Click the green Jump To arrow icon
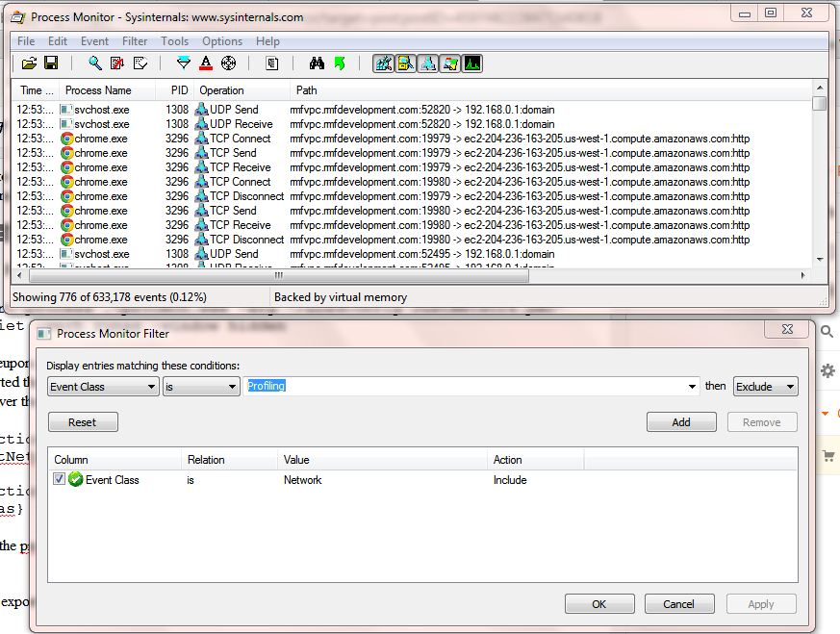The width and height of the screenshot is (840, 634). [x=340, y=63]
